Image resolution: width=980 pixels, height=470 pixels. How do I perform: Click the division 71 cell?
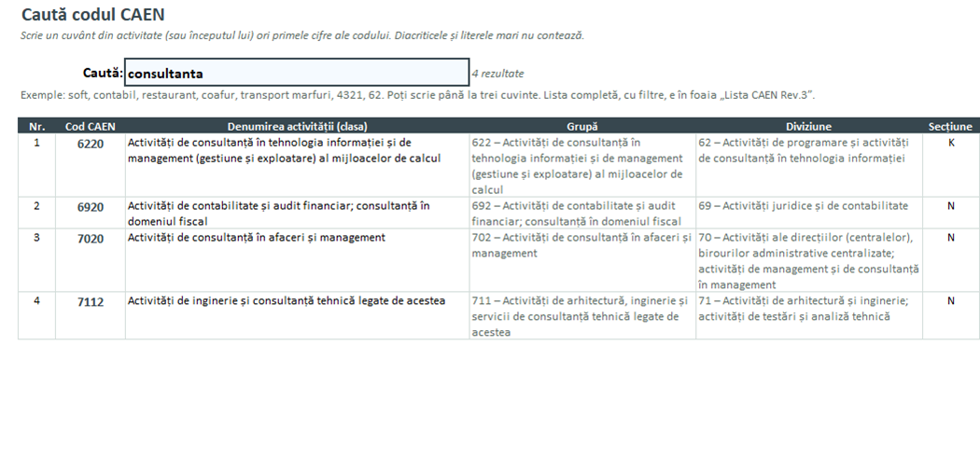809,315
